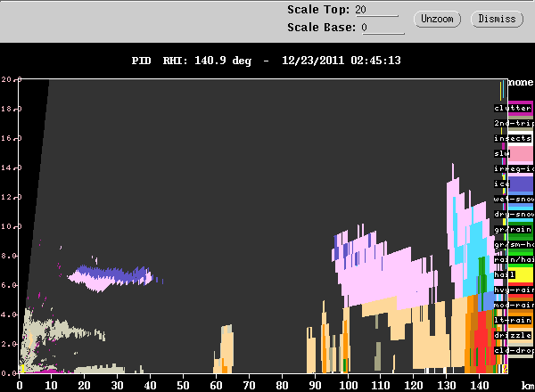Click the 'clutter' legend label

pyautogui.click(x=513, y=108)
